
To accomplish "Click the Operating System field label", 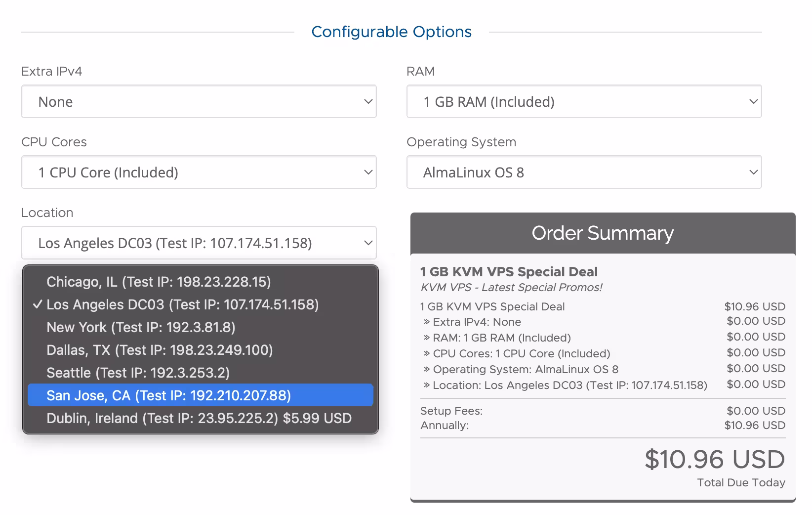I will pyautogui.click(x=461, y=142).
